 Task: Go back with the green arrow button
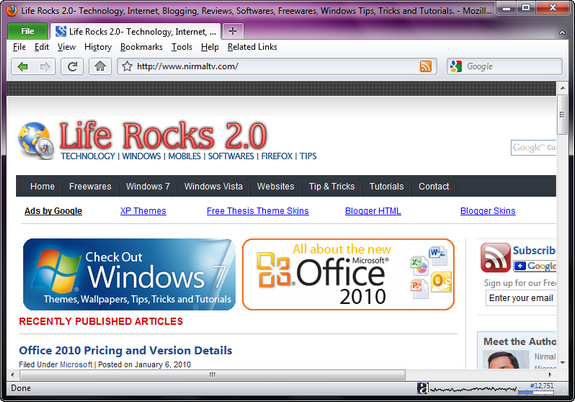[x=23, y=66]
